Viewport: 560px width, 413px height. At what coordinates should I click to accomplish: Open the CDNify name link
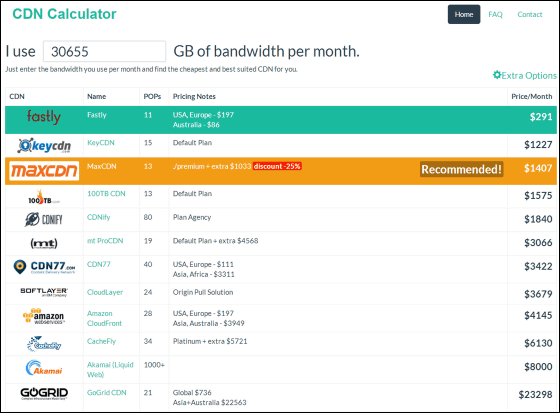pyautogui.click(x=99, y=217)
